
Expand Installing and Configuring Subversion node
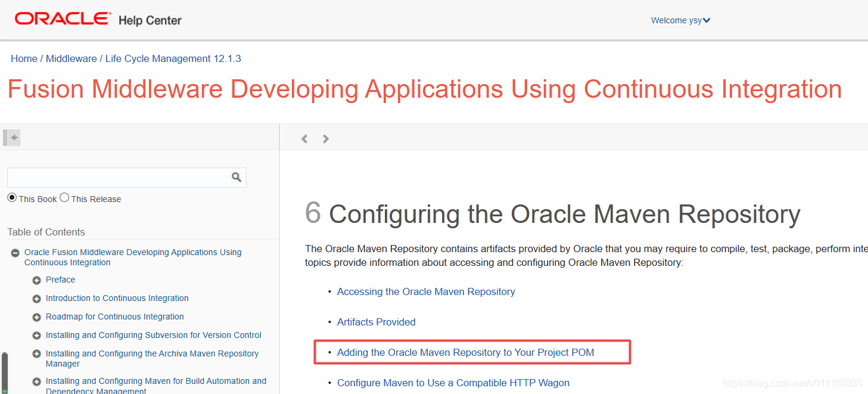tap(37, 336)
